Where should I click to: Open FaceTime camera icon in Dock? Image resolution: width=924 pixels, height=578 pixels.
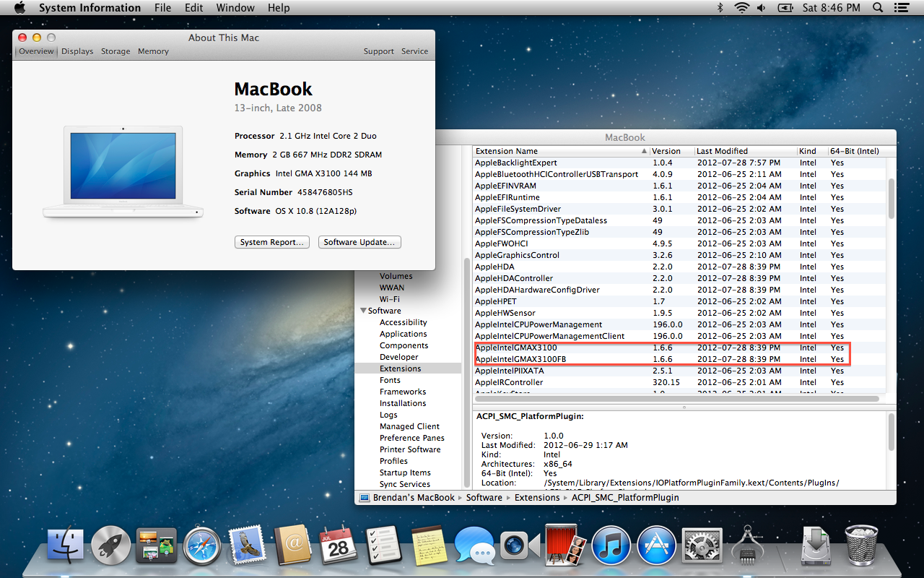[520, 545]
